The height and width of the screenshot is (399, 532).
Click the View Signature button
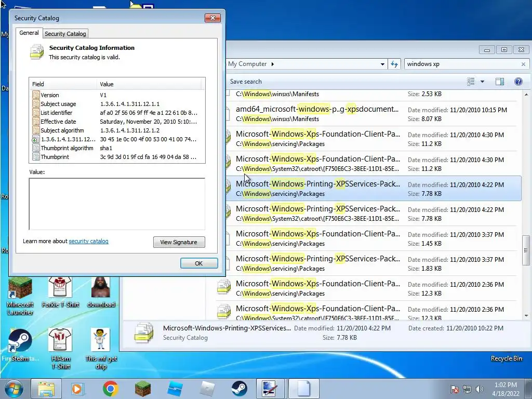click(x=179, y=242)
